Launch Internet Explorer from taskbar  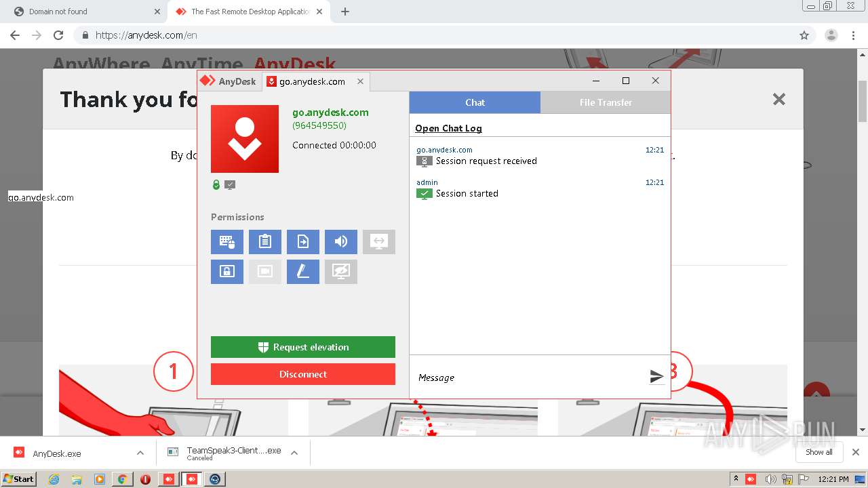[54, 479]
